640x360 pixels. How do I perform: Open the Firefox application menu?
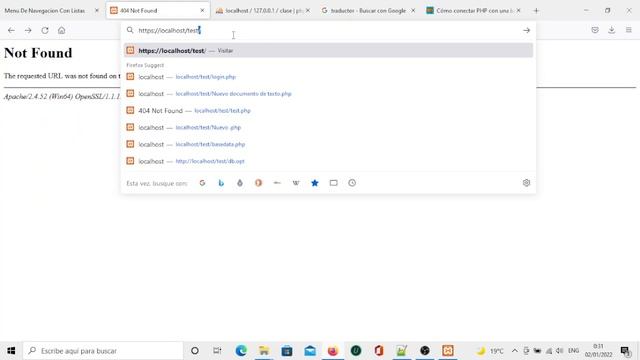[x=629, y=30]
